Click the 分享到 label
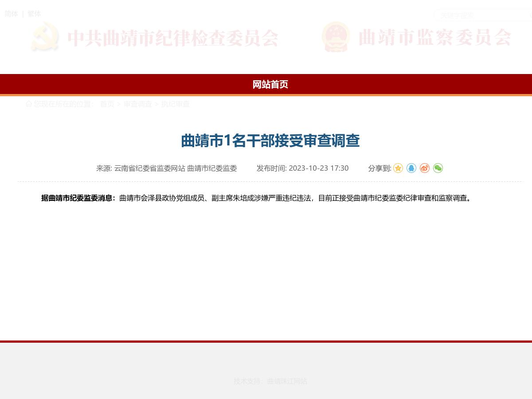Viewport: 532px width, 399px height. click(x=379, y=168)
